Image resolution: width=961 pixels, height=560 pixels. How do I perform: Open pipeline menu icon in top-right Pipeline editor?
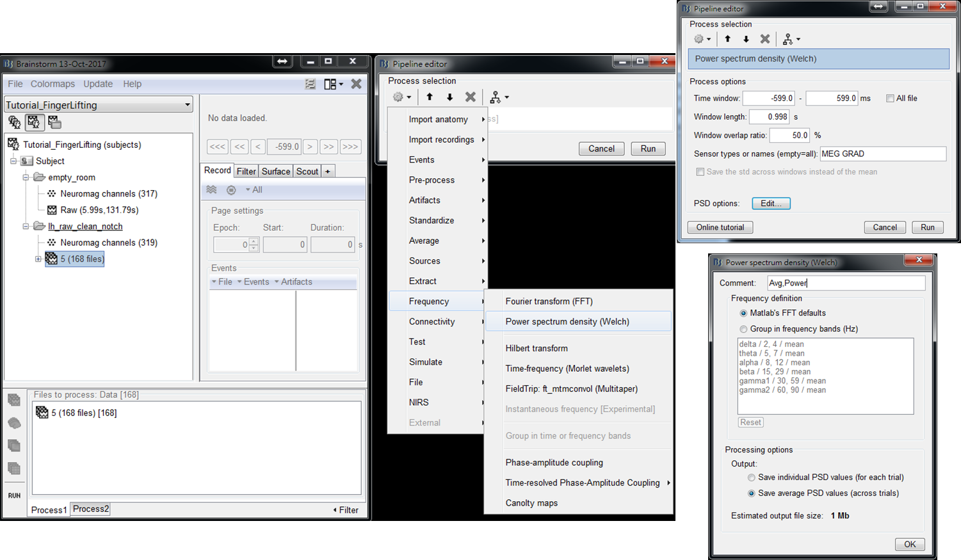coord(791,39)
